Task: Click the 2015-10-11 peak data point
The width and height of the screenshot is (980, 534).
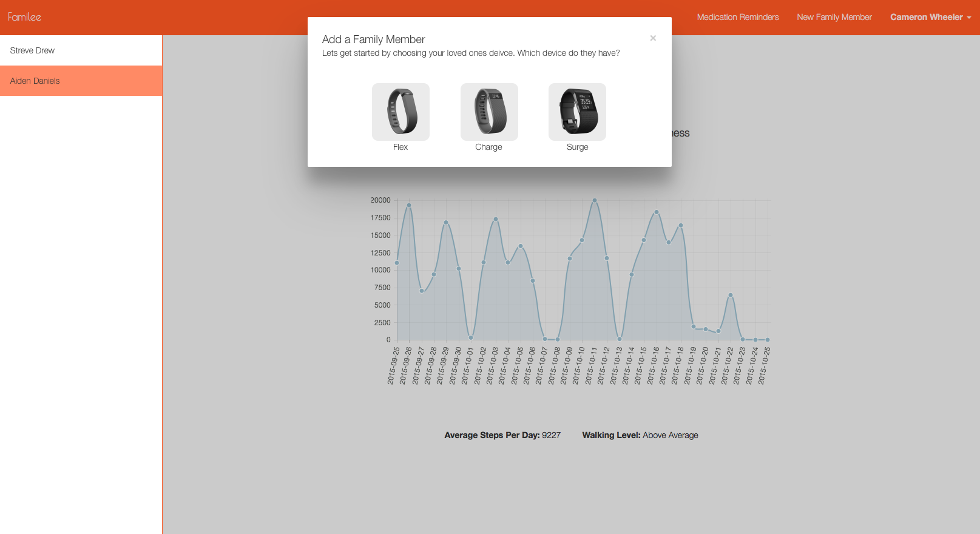Action: (x=594, y=200)
